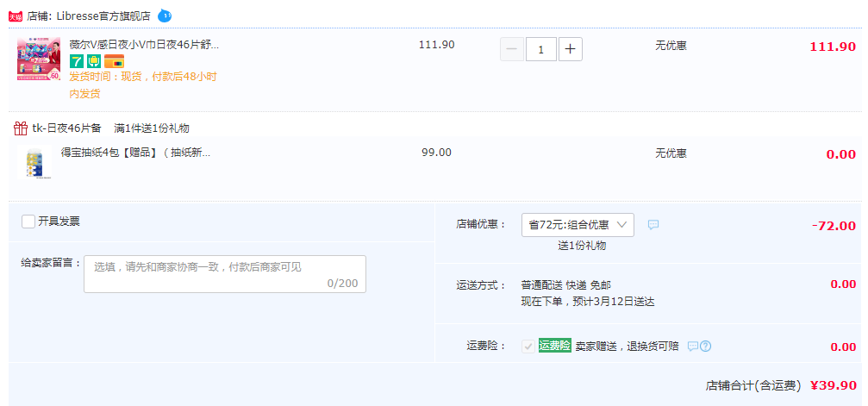Image resolution: width=868 pixels, height=406 pixels.
Task: Click the question mark help icon for 运费险
Action: click(705, 347)
